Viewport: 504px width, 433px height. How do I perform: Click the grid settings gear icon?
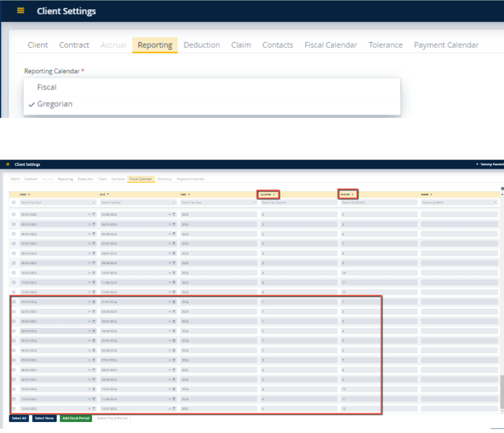click(502, 188)
